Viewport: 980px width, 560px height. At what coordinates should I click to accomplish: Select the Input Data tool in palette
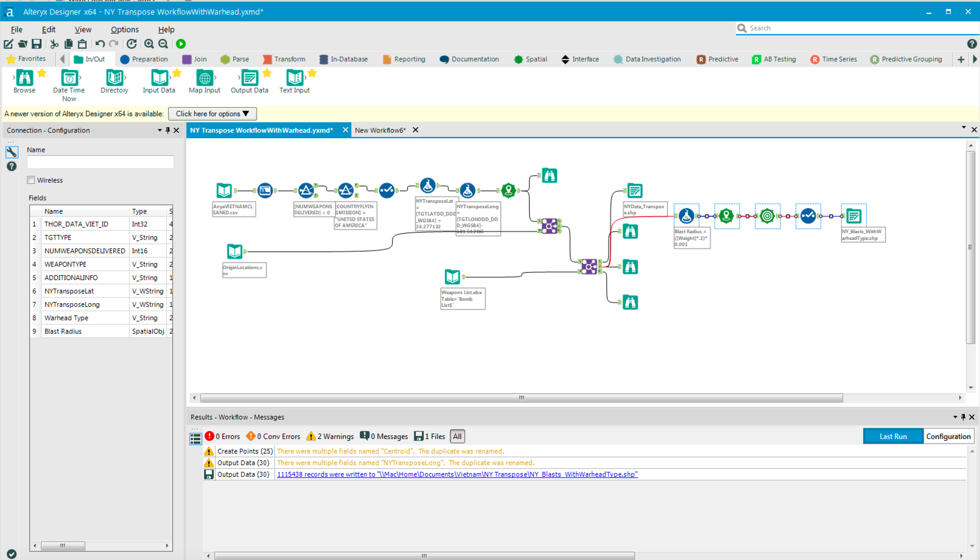point(159,81)
